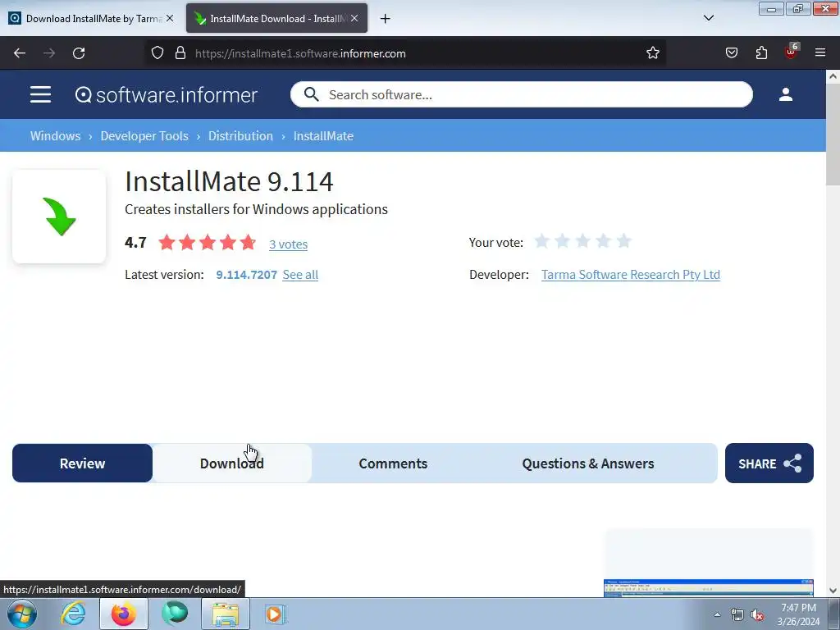The width and height of the screenshot is (840, 630).
Task: Open the Windows Start button
Action: point(22,614)
